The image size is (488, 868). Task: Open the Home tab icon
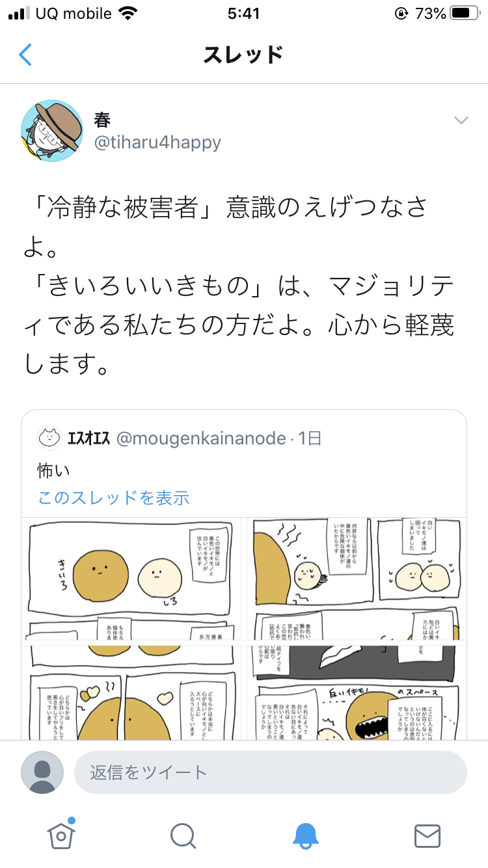coord(61,835)
